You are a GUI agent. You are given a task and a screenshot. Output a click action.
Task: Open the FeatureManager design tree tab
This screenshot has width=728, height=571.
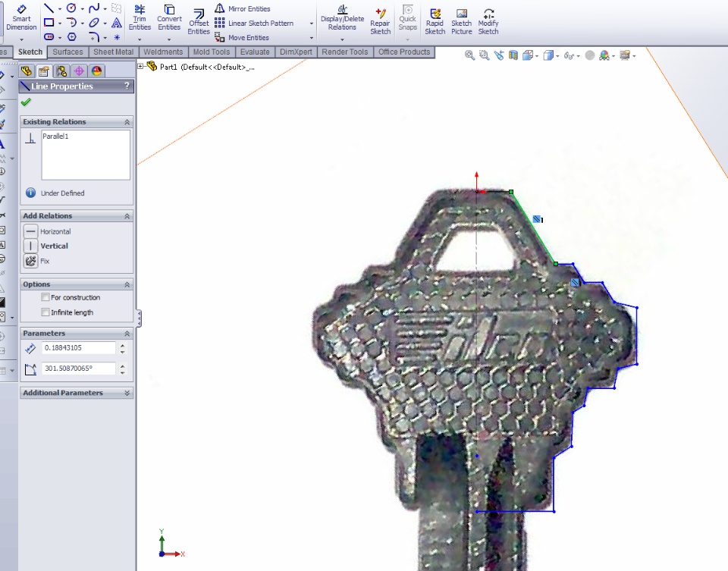(27, 71)
